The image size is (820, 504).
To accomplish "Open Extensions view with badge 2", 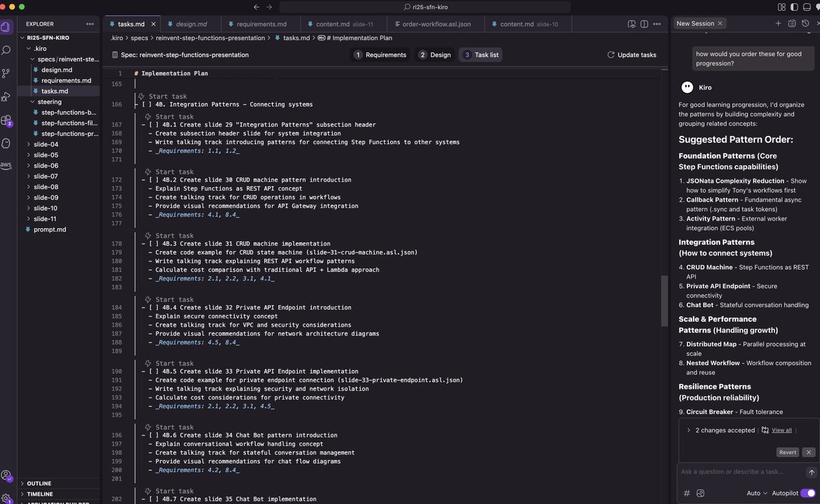I will tap(6, 120).
